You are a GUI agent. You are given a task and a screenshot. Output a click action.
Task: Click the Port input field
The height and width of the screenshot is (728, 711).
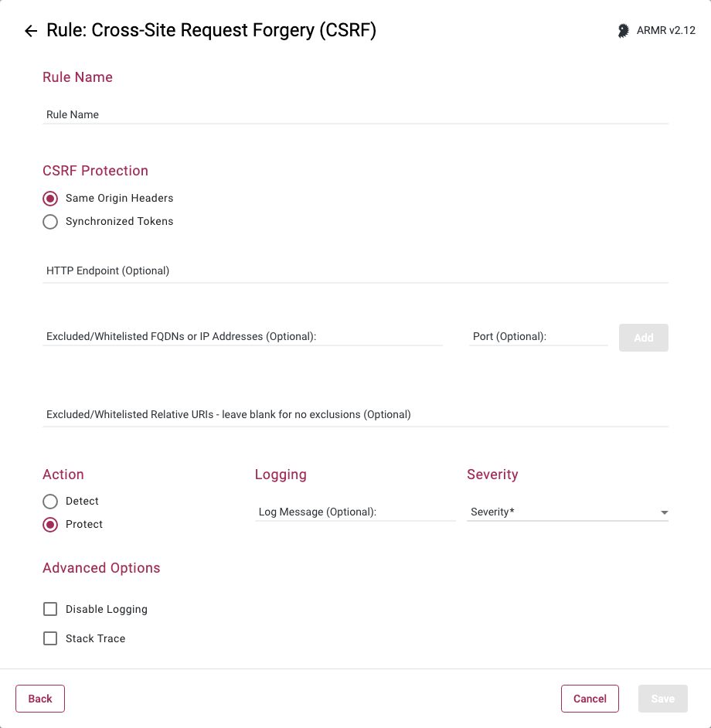tap(538, 337)
